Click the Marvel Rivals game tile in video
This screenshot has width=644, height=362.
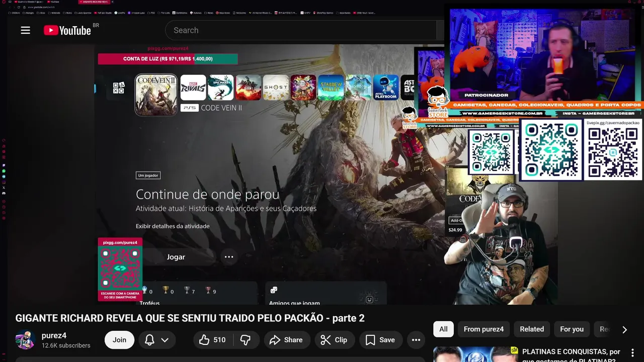point(193,87)
